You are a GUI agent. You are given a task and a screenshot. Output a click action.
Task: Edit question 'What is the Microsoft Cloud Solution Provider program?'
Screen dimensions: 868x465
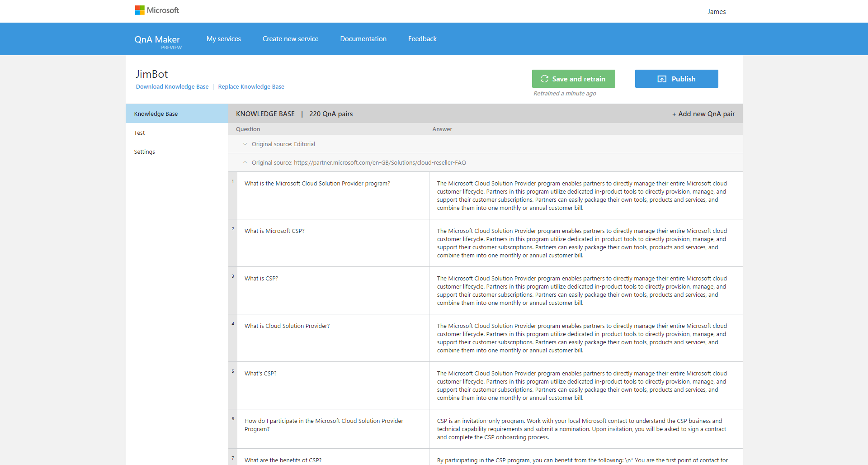[333, 195]
